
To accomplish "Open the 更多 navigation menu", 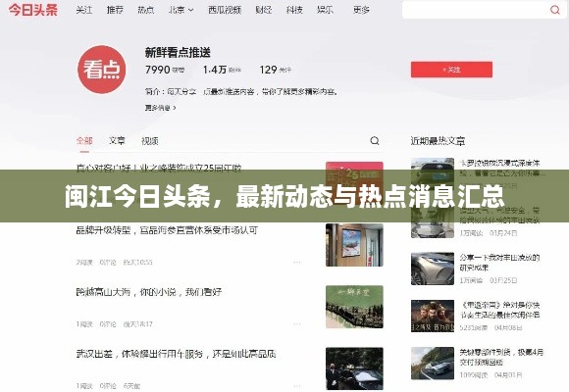I will pyautogui.click(x=361, y=10).
